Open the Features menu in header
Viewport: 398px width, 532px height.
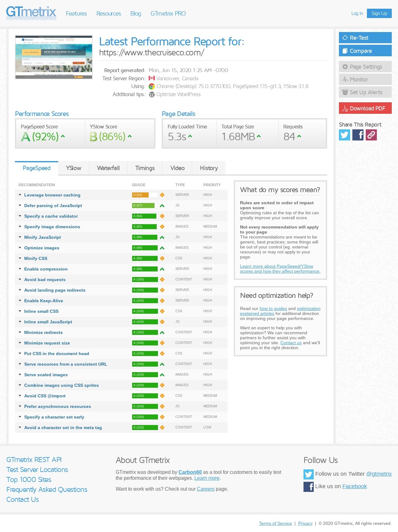pos(76,13)
